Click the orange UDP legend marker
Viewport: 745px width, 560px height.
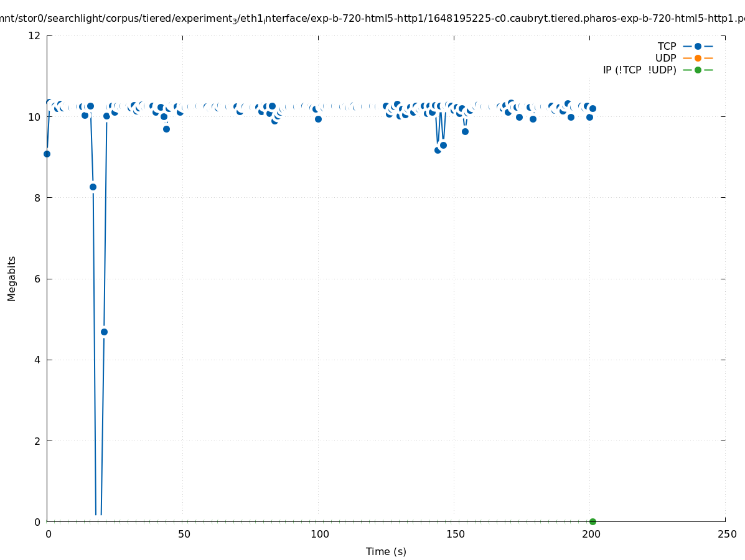tap(698, 58)
